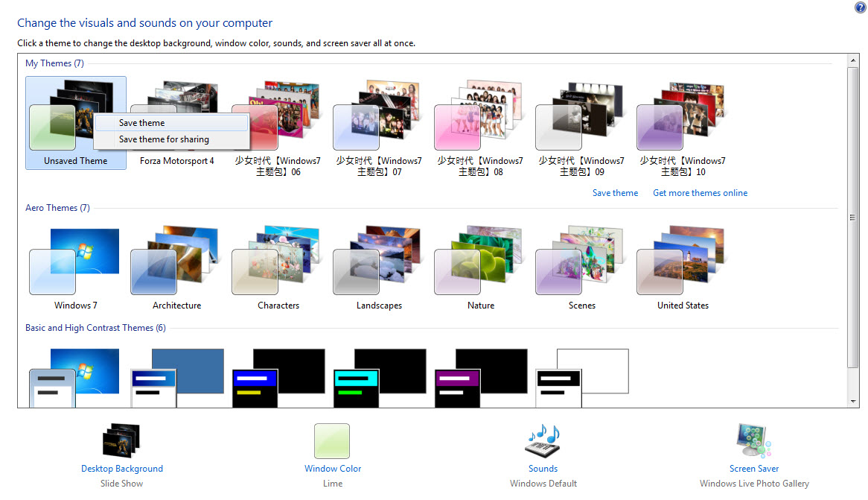
Task: Click the scrollbar up arrow
Action: (x=853, y=60)
